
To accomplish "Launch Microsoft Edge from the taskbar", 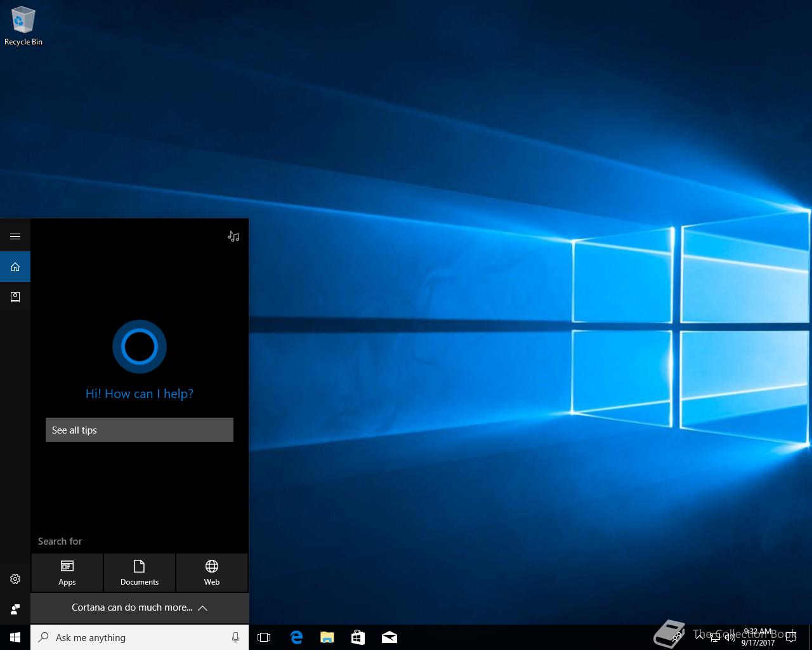I will 296,637.
